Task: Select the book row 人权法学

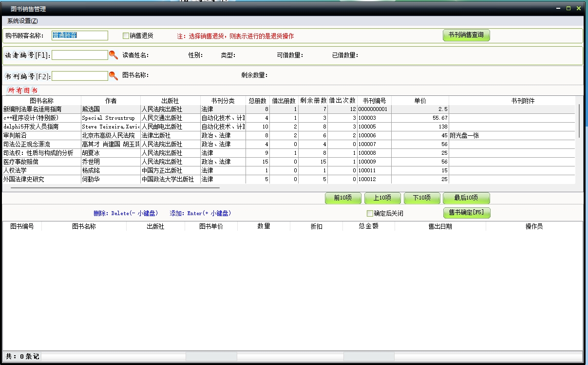Action: (41, 170)
